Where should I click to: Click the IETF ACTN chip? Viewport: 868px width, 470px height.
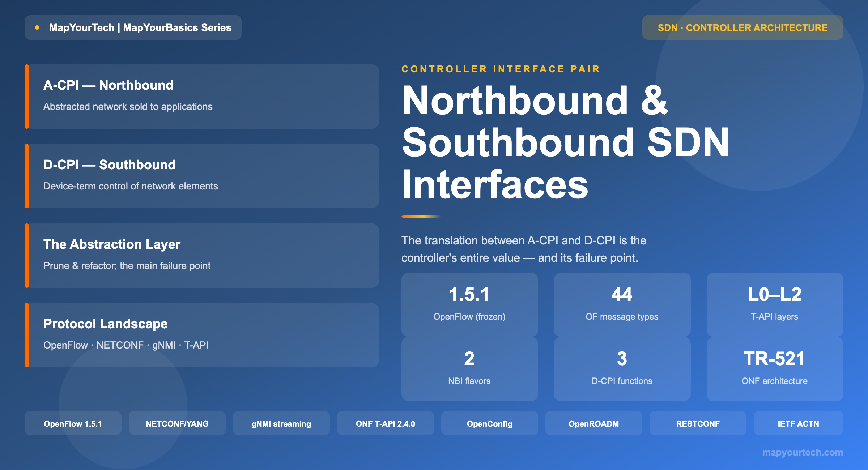click(799, 423)
